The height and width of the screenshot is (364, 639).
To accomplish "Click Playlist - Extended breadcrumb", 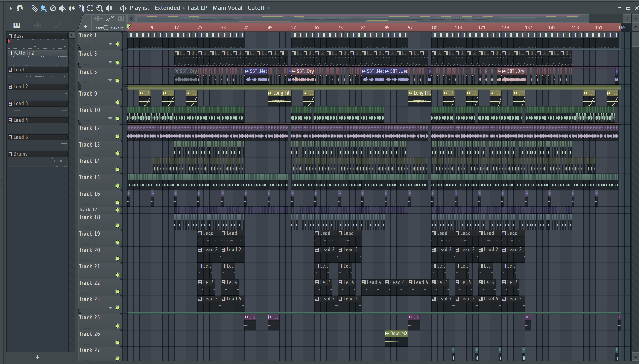I will click(155, 8).
